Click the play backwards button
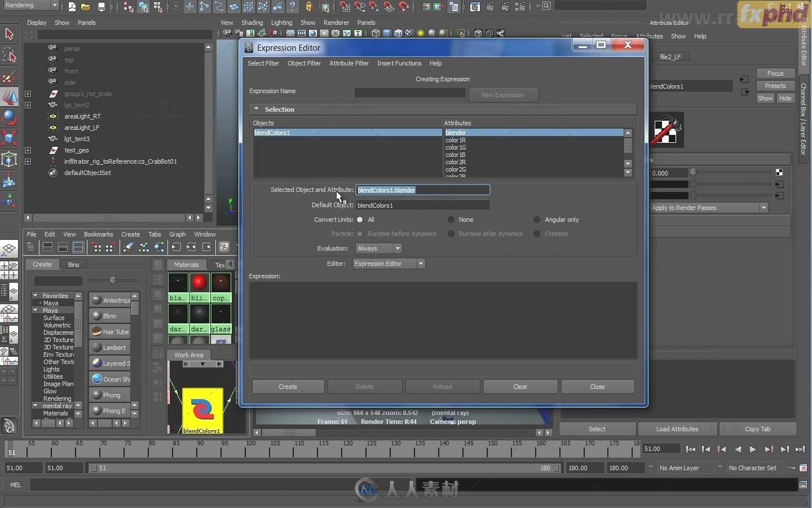 738,449
